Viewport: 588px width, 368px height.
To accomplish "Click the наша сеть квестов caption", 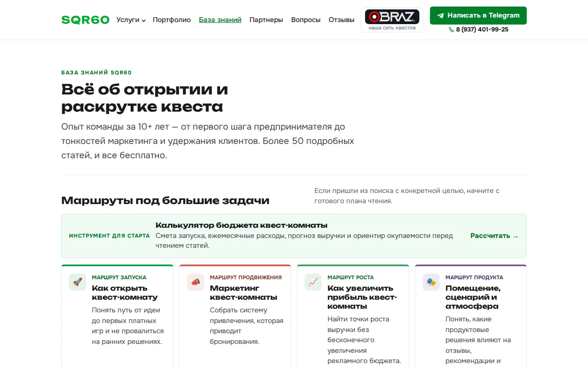I will point(392,28).
